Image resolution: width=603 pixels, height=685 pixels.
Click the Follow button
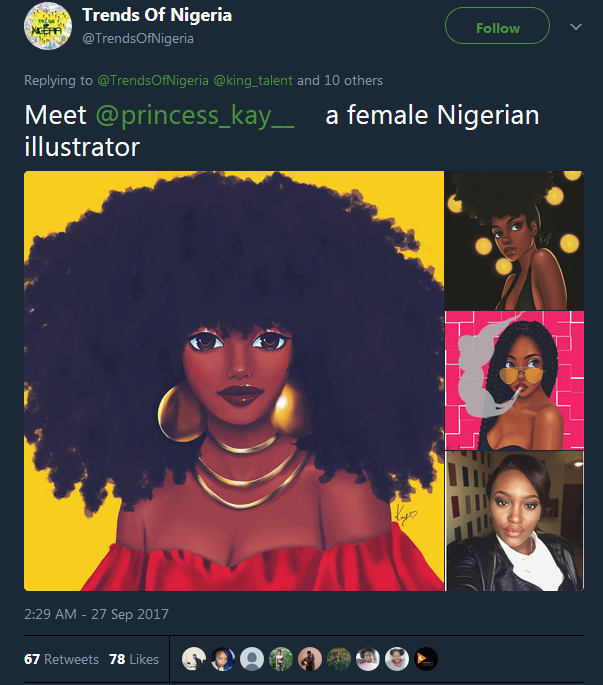497,27
